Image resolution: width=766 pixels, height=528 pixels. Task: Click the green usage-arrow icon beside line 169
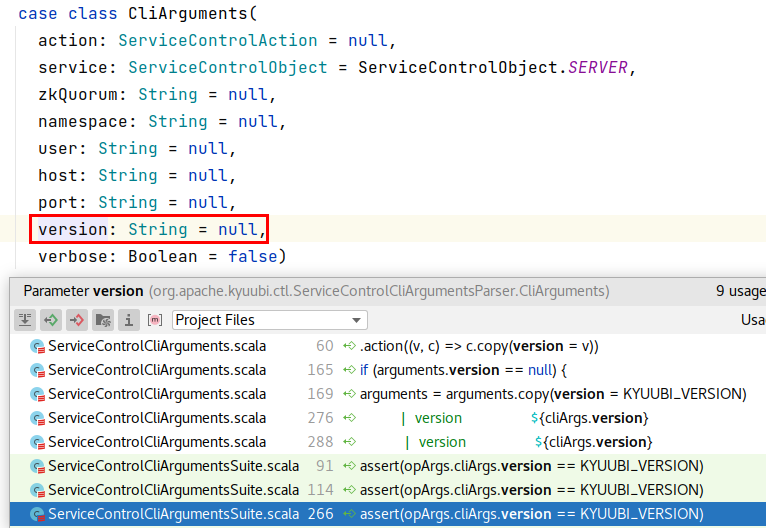[x=349, y=394]
